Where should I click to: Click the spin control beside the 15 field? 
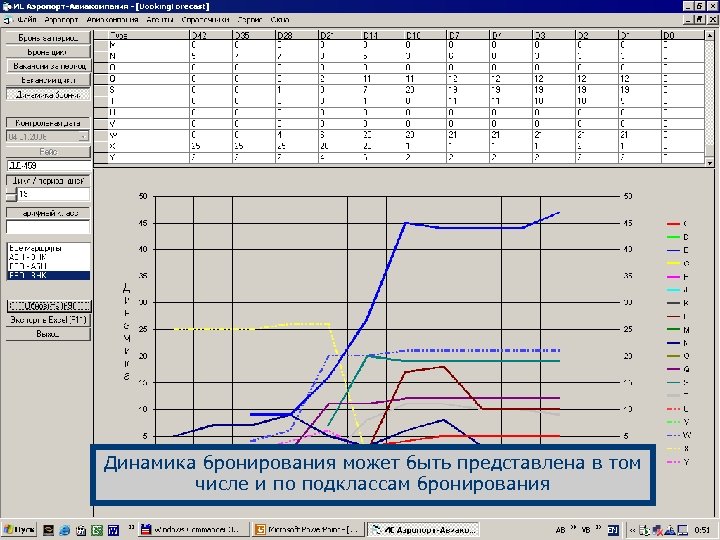11,194
